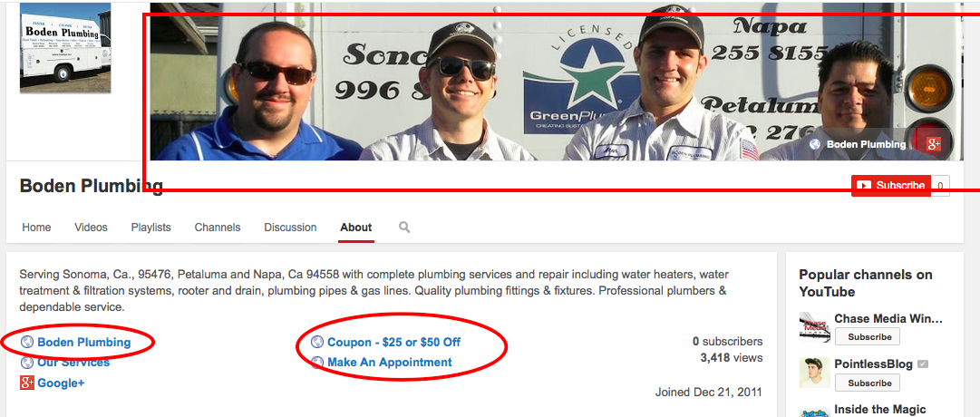Viewport: 980px width, 417px height.
Task: Click the Google+ icon on the banner
Action: (x=934, y=144)
